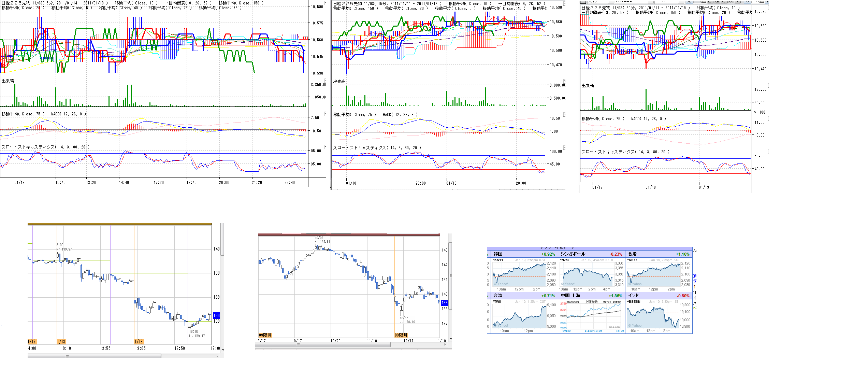Expand the スロー・ストキャスティクス panel arrow on the 15分 chart
This screenshot has width=868, height=370.
pos(564,147)
